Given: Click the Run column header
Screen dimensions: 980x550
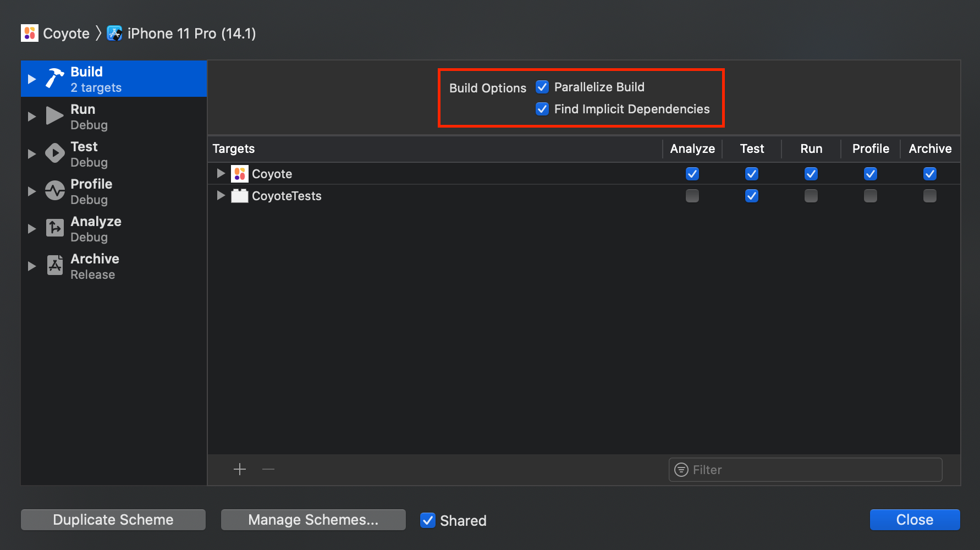Looking at the screenshot, I should 811,148.
